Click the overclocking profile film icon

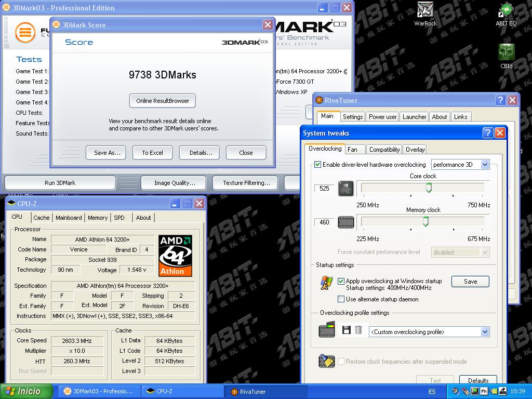pyautogui.click(x=327, y=329)
